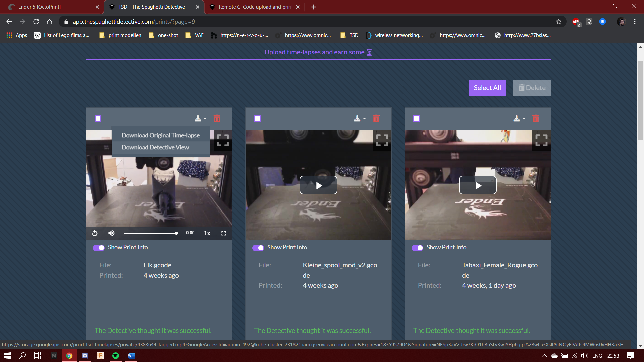This screenshot has height=362, width=644.
Task: Toggle Show Print Info for Kleine_spool_mod_v2
Action: tap(258, 248)
